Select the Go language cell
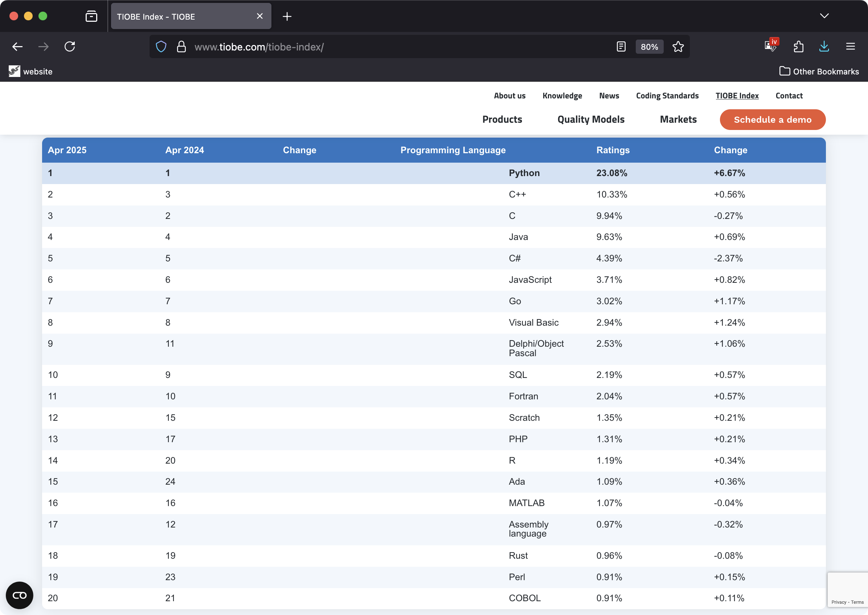 [515, 301]
